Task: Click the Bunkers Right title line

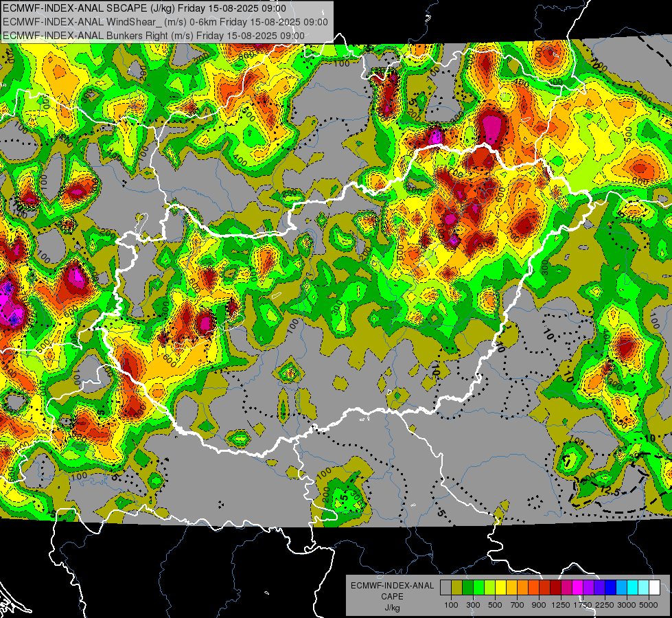Action: [154, 36]
